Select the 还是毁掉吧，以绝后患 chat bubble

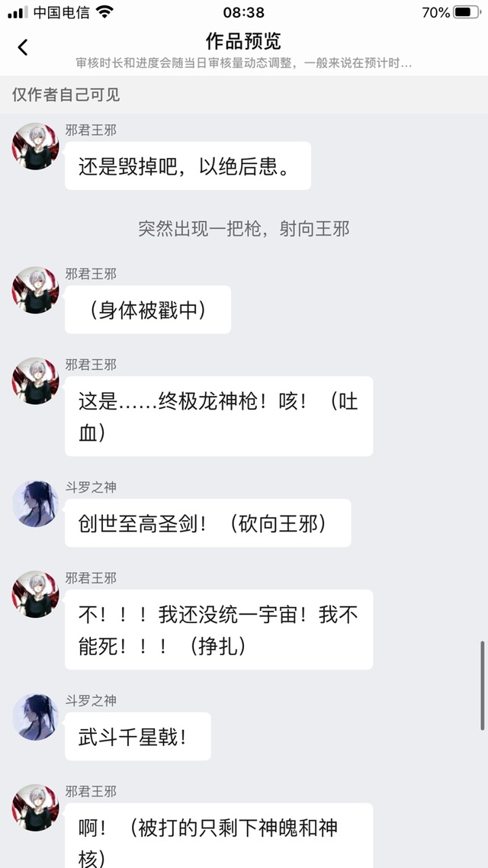188,166
